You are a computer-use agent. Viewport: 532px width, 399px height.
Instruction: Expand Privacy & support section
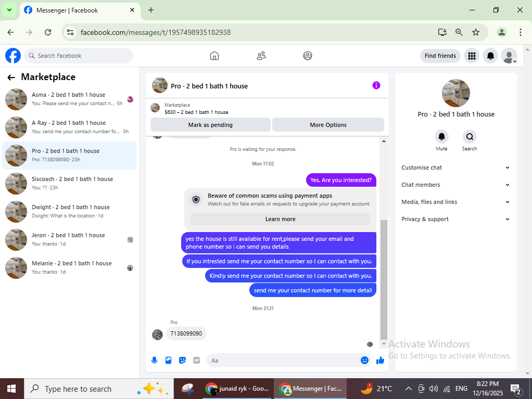(455, 219)
